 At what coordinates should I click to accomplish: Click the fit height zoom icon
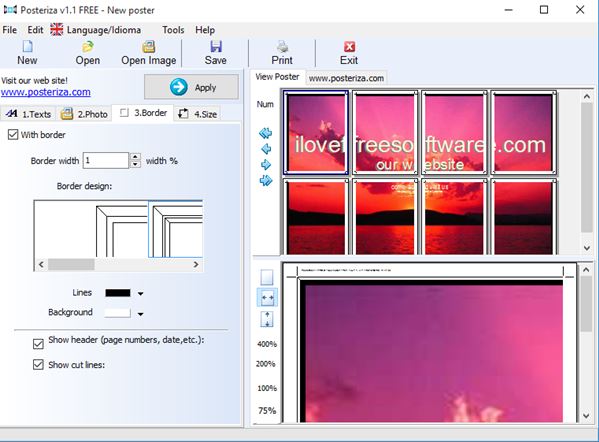coord(267,319)
